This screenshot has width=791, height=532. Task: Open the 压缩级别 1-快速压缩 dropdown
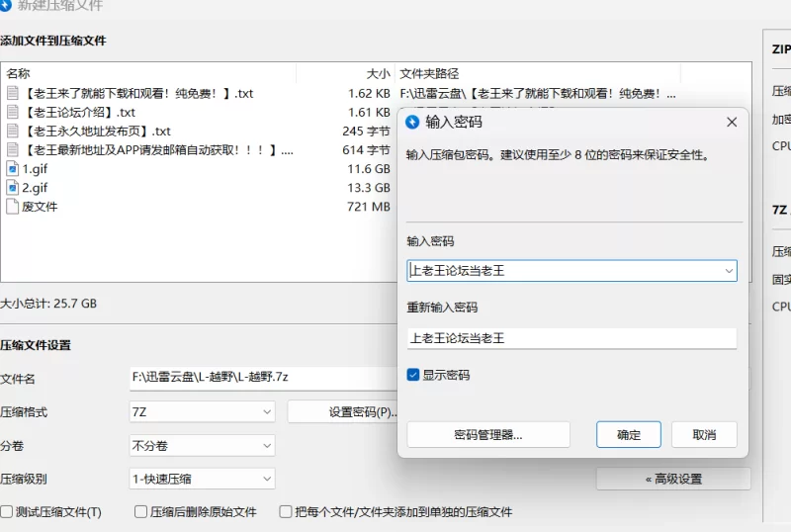point(202,479)
